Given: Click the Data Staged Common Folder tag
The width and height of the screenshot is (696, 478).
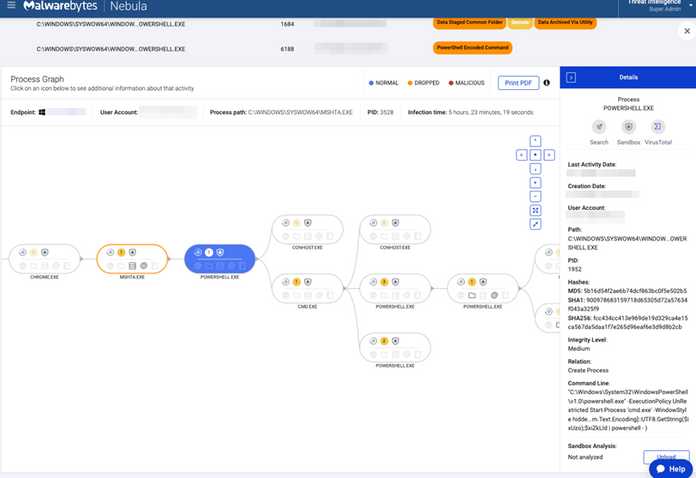Looking at the screenshot, I should click(x=469, y=22).
